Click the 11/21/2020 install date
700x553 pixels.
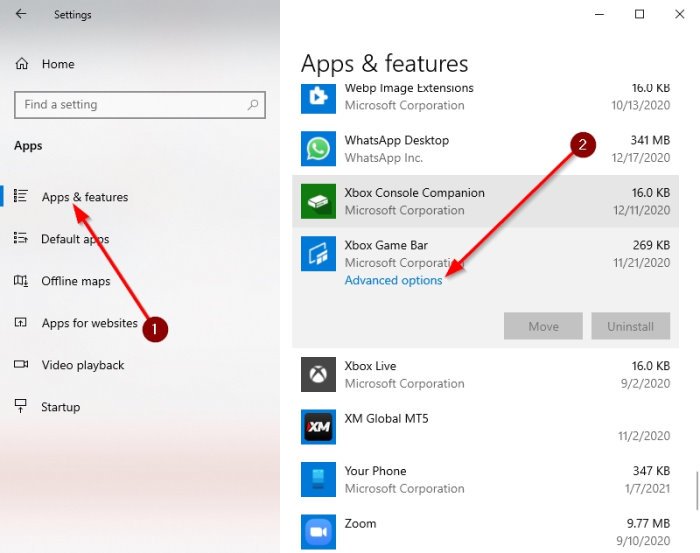click(642, 262)
